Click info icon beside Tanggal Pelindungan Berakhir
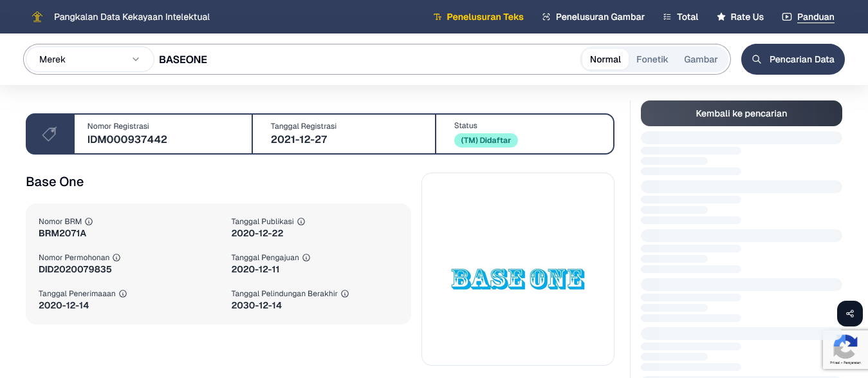 [x=345, y=294]
